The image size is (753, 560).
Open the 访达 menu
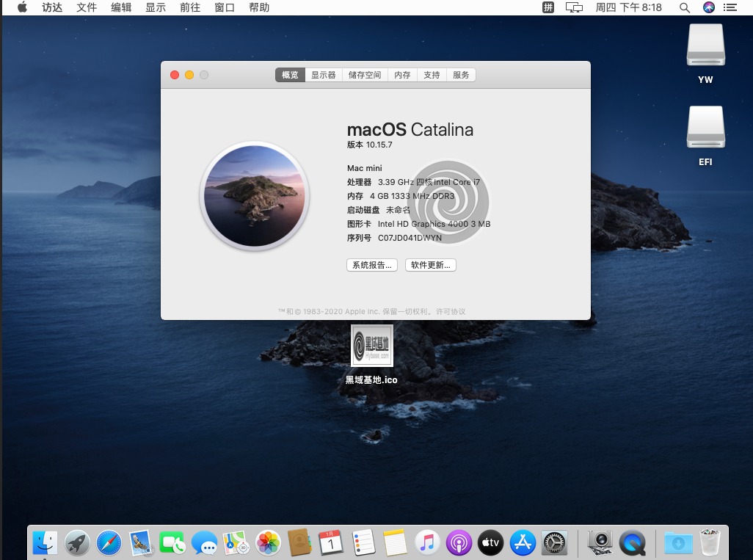tap(52, 7)
